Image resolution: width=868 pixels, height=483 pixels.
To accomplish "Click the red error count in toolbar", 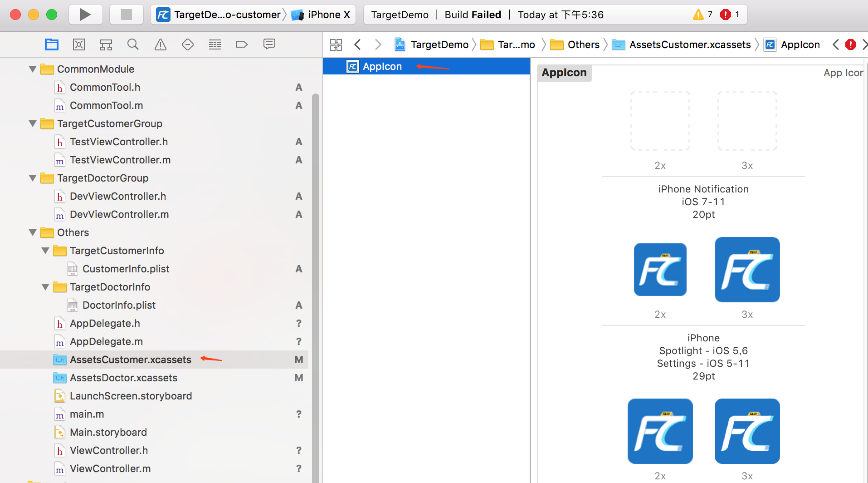I will tap(730, 15).
